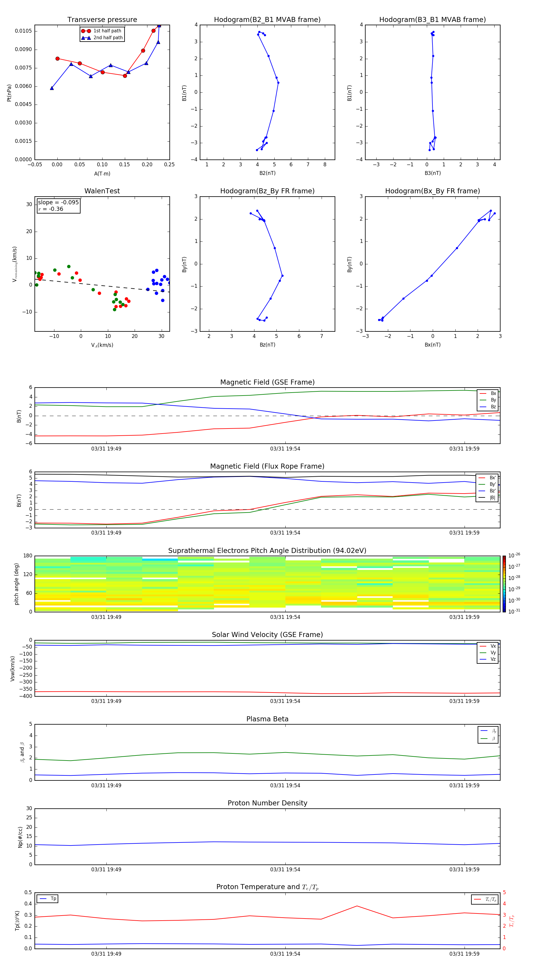Click the "Magnetic Field (Flux Rope Frame)" title
The width and height of the screenshot is (535, 980).
coord(267,467)
